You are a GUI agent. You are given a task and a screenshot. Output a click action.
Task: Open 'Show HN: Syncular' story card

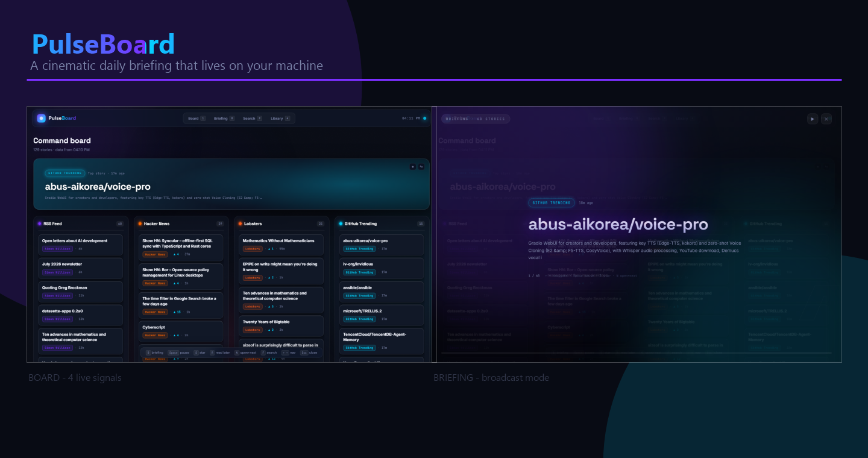click(181, 247)
